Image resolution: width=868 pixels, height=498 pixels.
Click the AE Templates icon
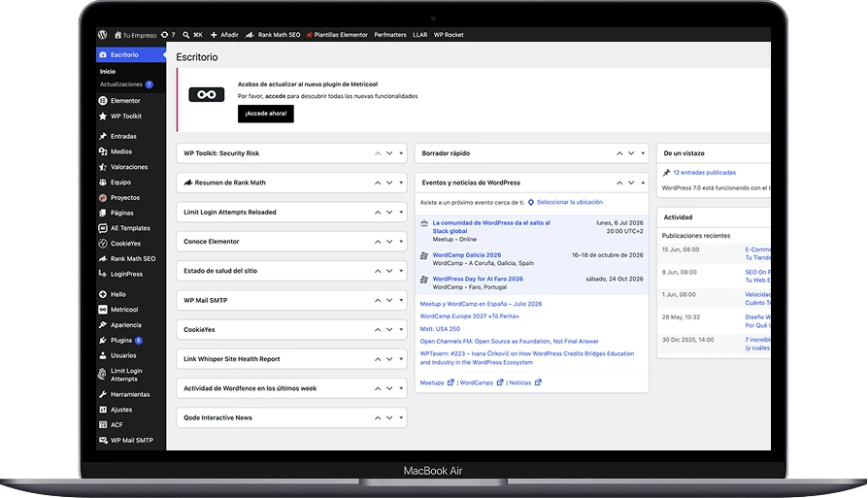tap(102, 228)
